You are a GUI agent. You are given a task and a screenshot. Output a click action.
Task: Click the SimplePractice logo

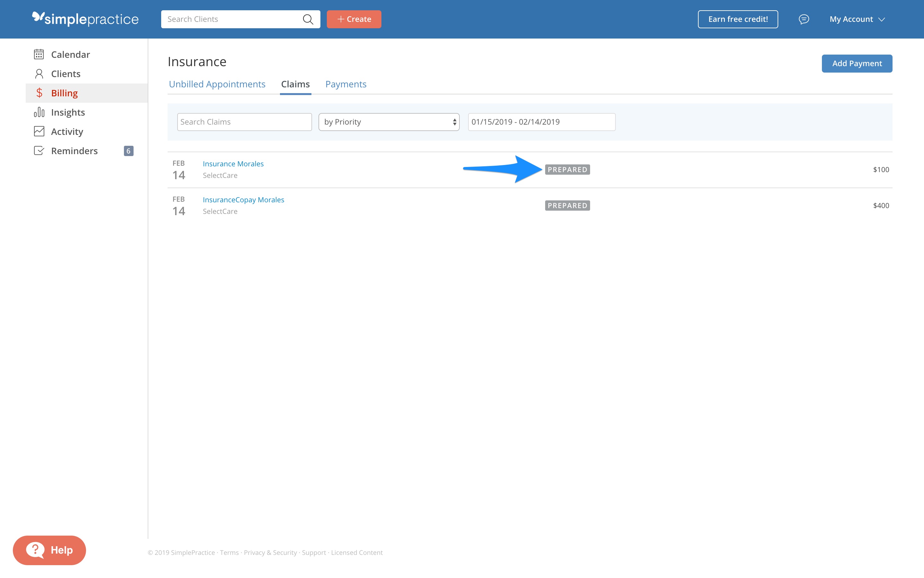[x=85, y=19]
